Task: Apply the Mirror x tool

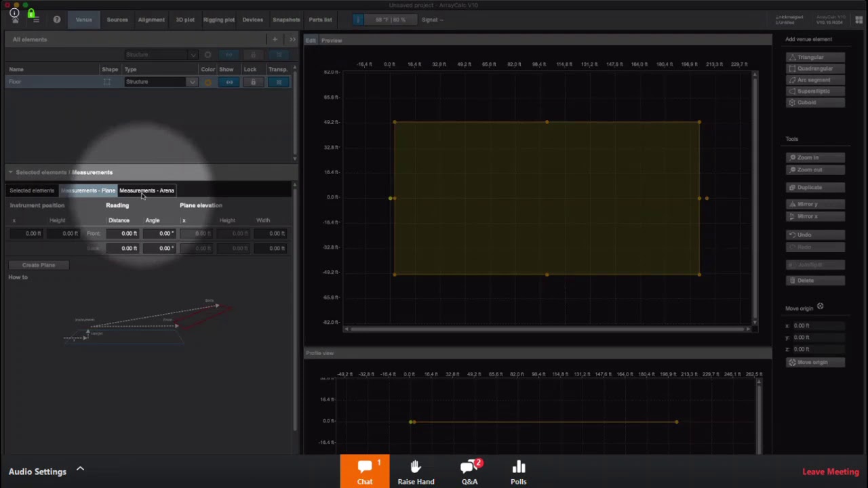Action: 816,216
